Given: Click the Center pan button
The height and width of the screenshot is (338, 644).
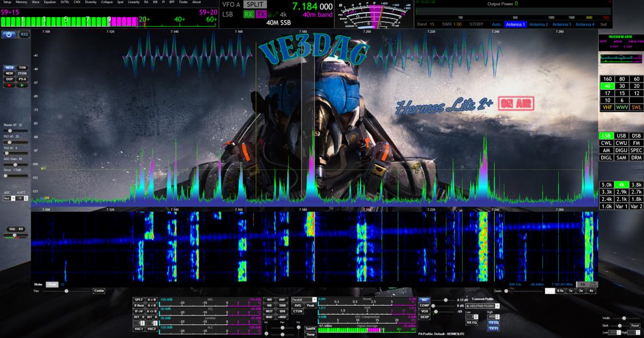Looking at the screenshot, I should [x=99, y=291].
